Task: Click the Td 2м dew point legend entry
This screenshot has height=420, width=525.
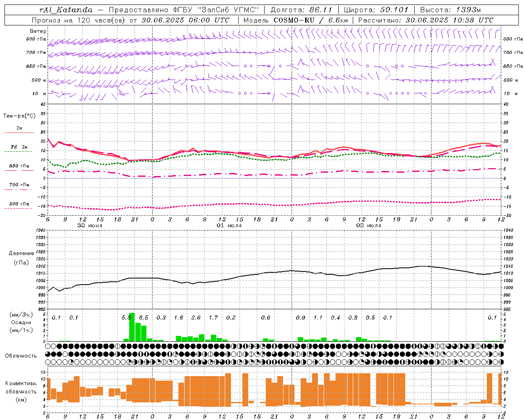Action: coord(19,147)
